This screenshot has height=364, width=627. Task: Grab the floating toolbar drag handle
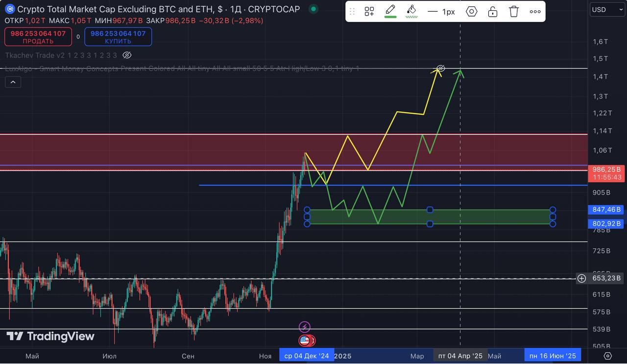click(x=352, y=12)
